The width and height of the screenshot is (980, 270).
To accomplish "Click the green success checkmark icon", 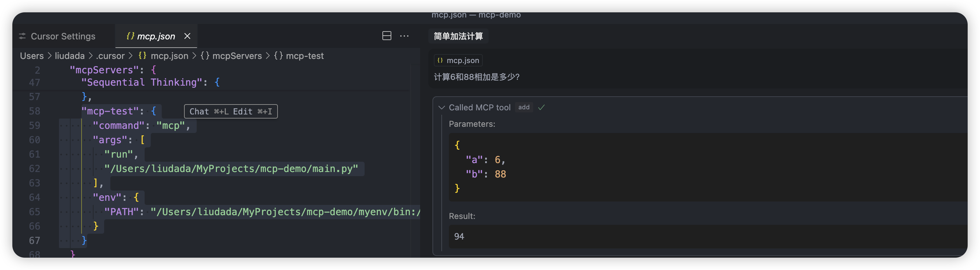I will click(x=541, y=108).
